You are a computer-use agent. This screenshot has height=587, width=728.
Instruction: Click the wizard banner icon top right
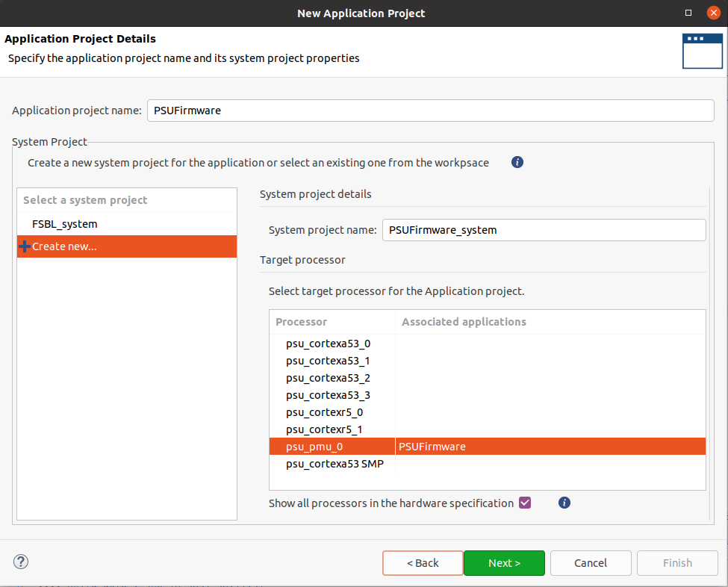(702, 51)
